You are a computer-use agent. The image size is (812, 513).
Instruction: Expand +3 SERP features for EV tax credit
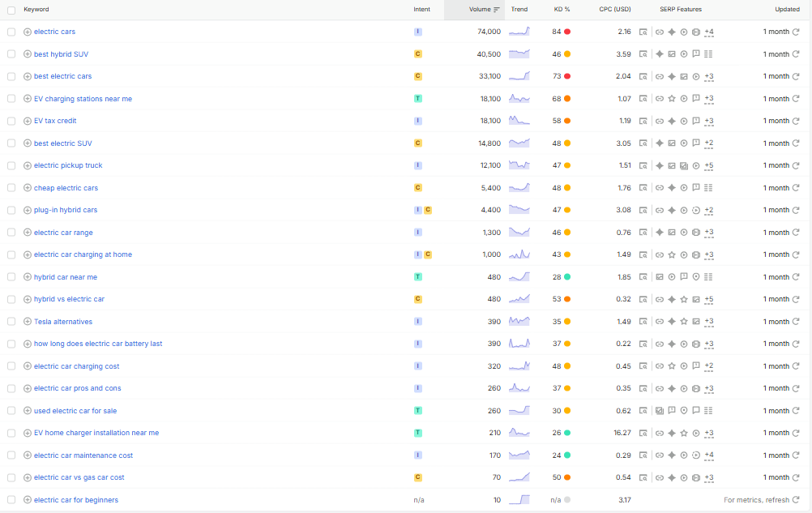point(709,121)
